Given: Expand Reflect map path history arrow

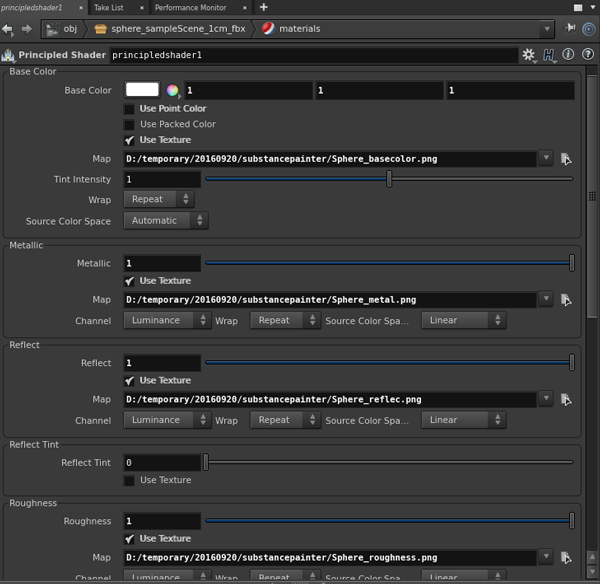Looking at the screenshot, I should pos(546,398).
